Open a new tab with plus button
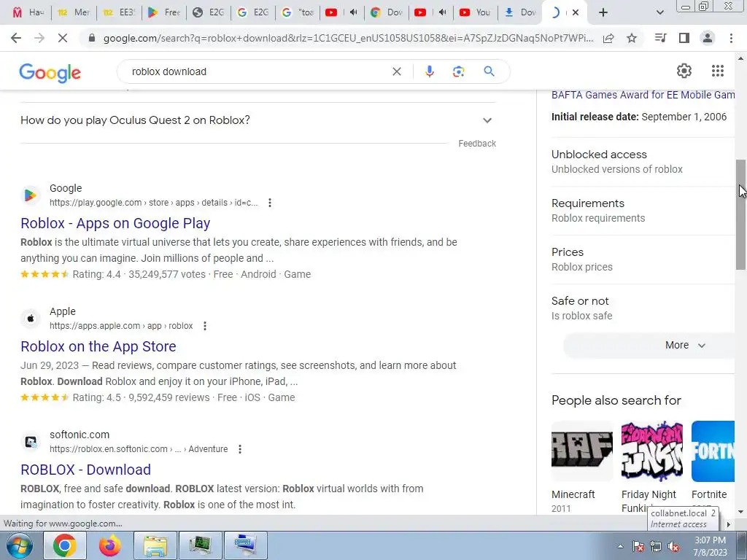747x560 pixels. [603, 12]
